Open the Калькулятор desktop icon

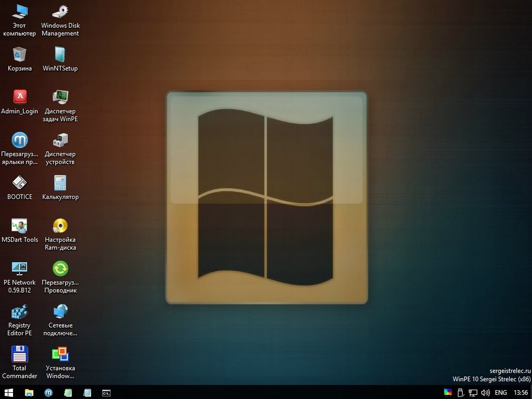(x=60, y=188)
